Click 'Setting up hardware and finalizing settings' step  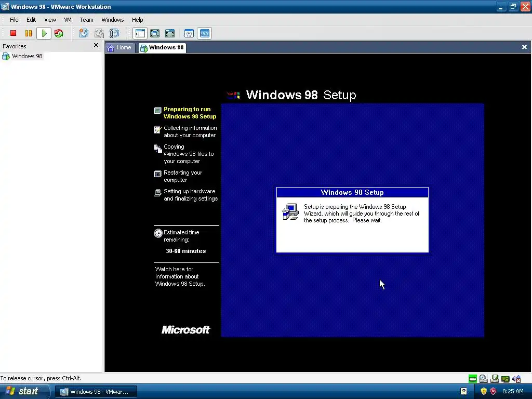pos(191,195)
